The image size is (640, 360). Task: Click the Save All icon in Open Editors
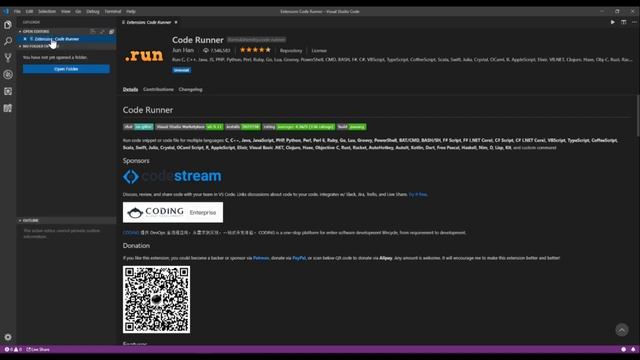[x=102, y=31]
